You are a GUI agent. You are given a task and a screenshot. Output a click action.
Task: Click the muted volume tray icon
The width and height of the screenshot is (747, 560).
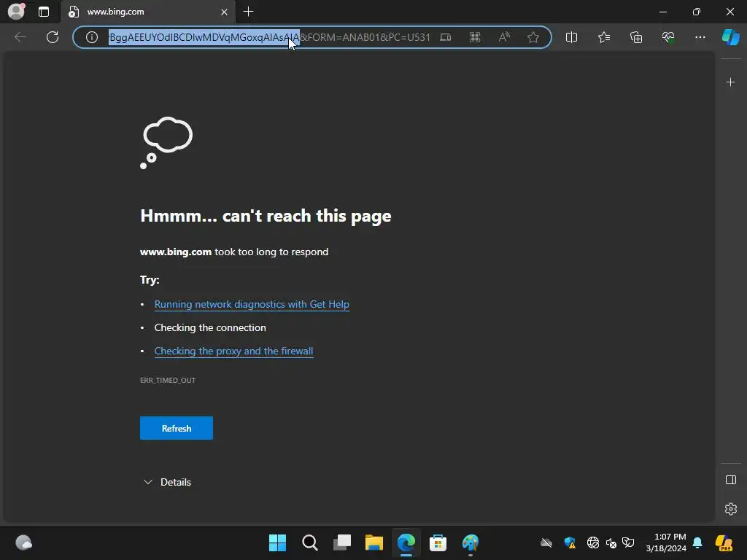611,542
